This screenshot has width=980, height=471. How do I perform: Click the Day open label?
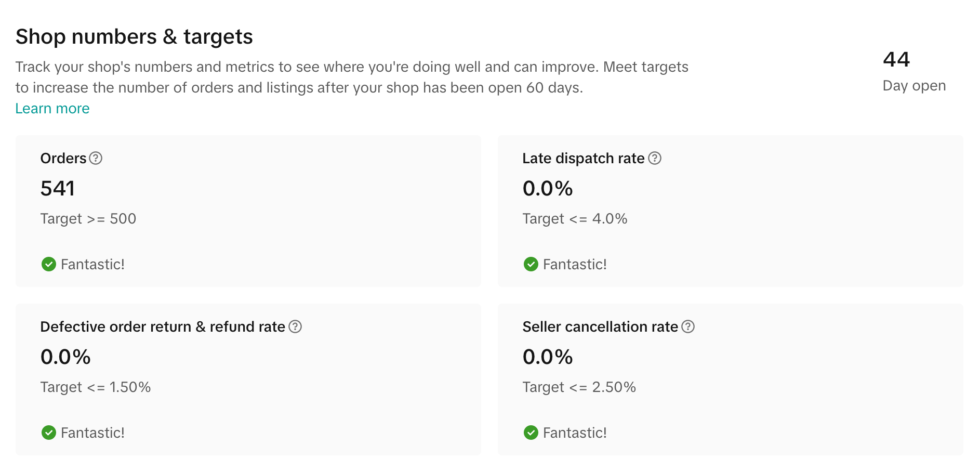(x=914, y=86)
